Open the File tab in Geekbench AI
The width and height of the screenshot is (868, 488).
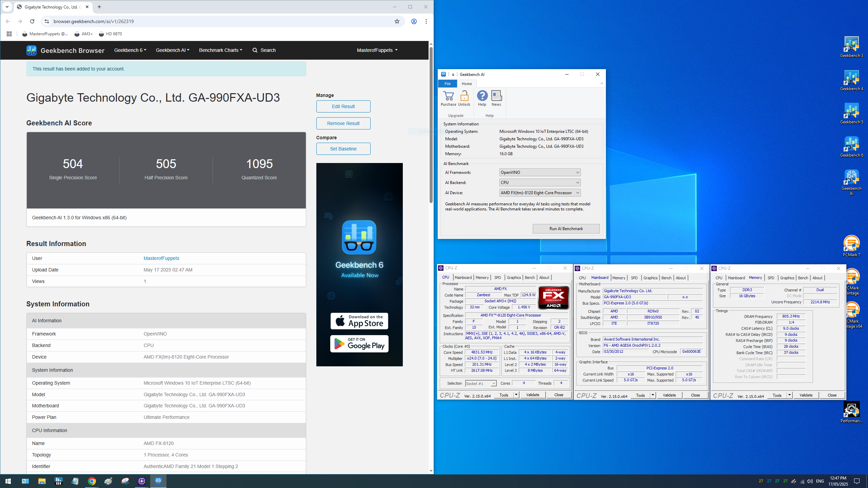(447, 84)
